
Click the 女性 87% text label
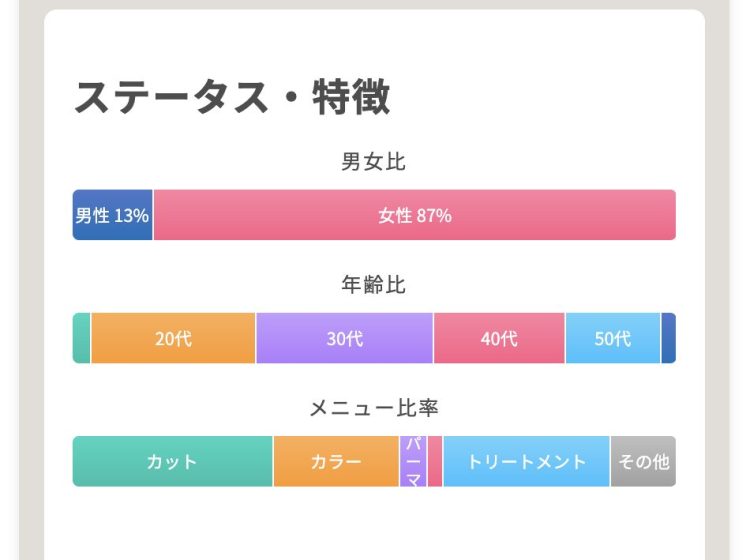pos(415,216)
